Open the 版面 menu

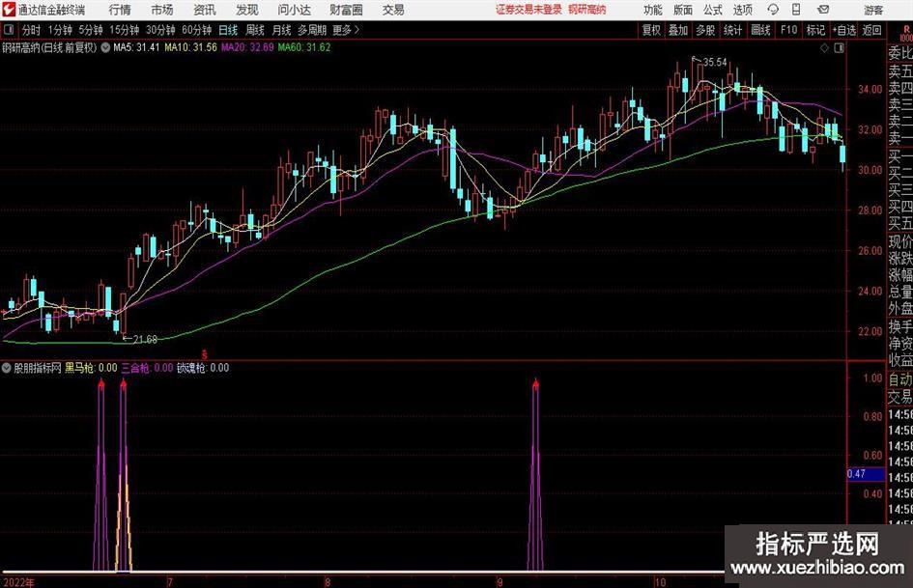click(683, 10)
